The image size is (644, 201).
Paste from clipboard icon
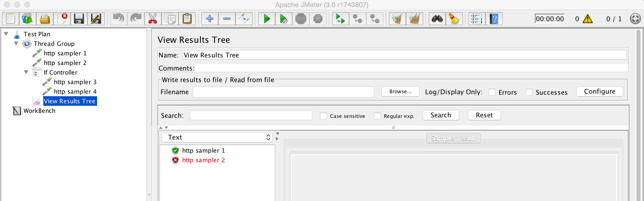pyautogui.click(x=187, y=19)
